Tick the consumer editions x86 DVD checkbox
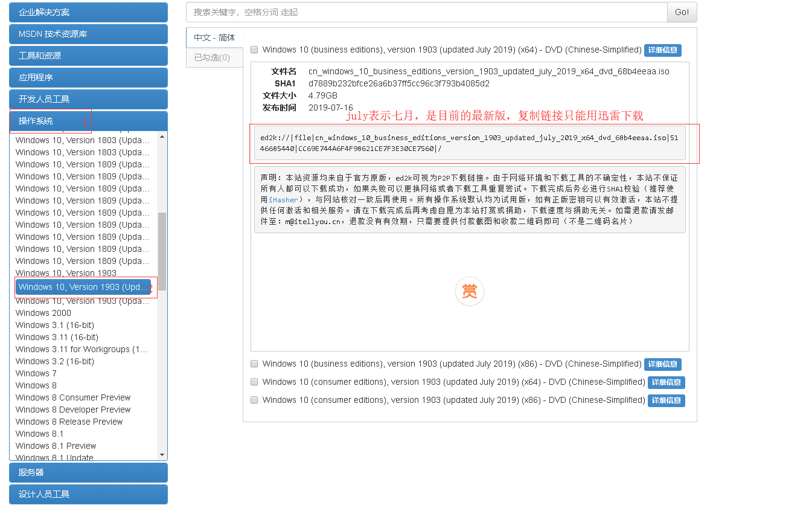 point(254,400)
